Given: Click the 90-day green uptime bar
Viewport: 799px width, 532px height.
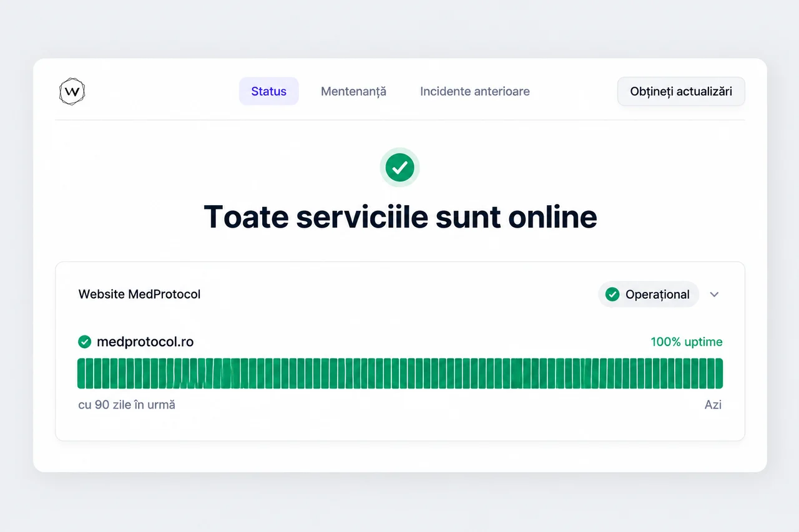Looking at the screenshot, I should (x=400, y=374).
